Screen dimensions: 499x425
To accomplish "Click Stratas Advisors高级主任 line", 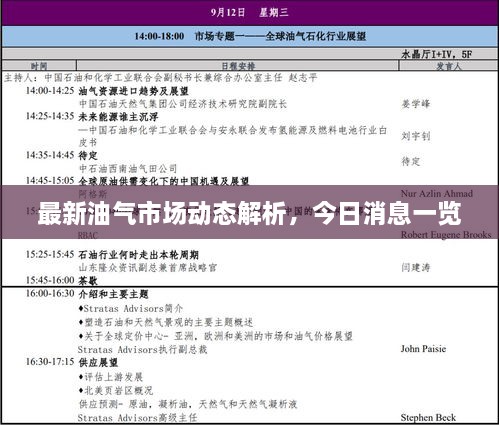I will [x=137, y=417].
